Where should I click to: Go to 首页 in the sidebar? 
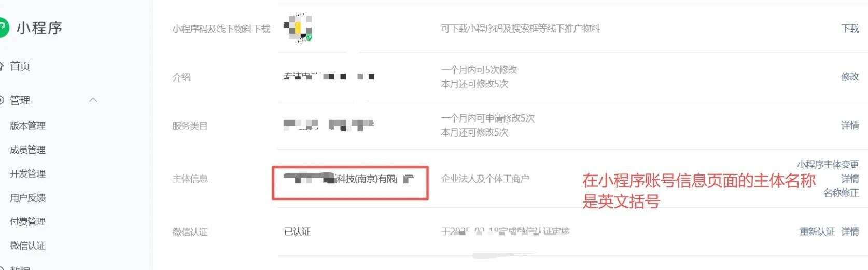point(20,66)
